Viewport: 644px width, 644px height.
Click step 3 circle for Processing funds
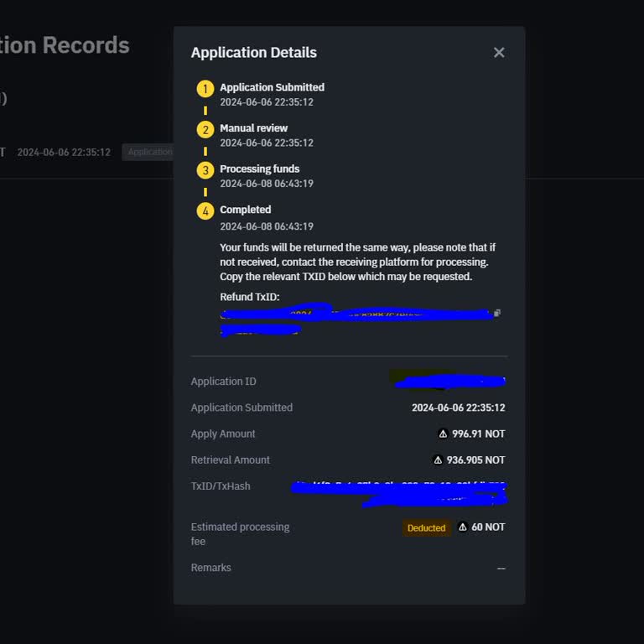[205, 170]
